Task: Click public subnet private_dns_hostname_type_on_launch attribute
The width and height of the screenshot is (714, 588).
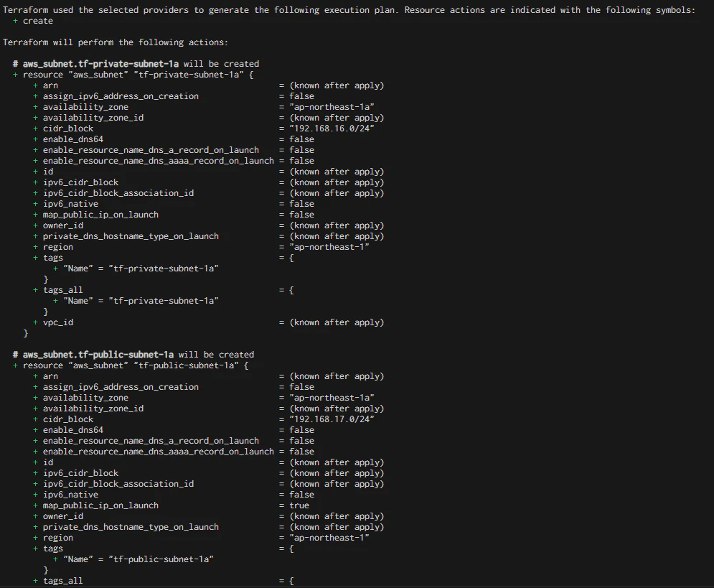Action: point(131,527)
